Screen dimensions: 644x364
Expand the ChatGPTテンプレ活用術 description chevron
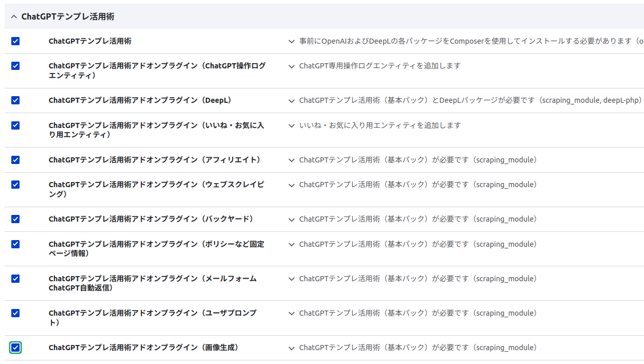291,41
